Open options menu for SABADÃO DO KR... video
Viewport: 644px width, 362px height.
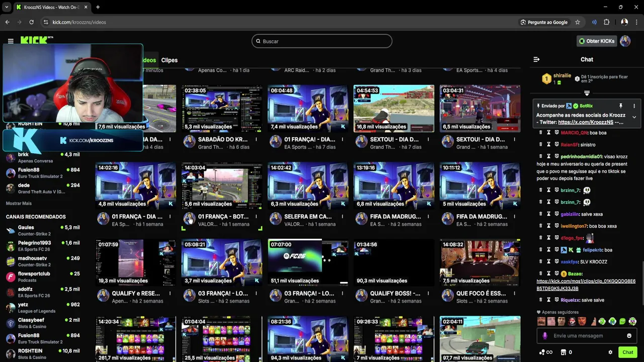[256, 139]
